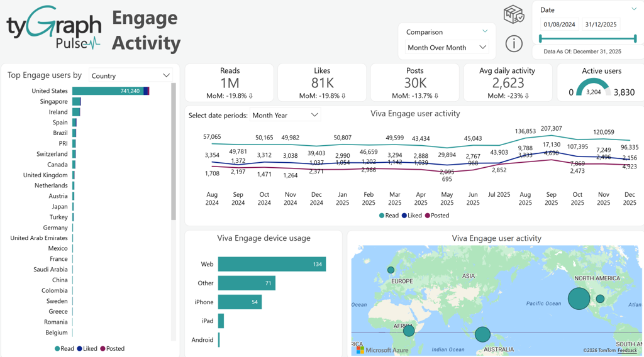Select the Android device bar
This screenshot has height=357, width=644.
pos(219,340)
